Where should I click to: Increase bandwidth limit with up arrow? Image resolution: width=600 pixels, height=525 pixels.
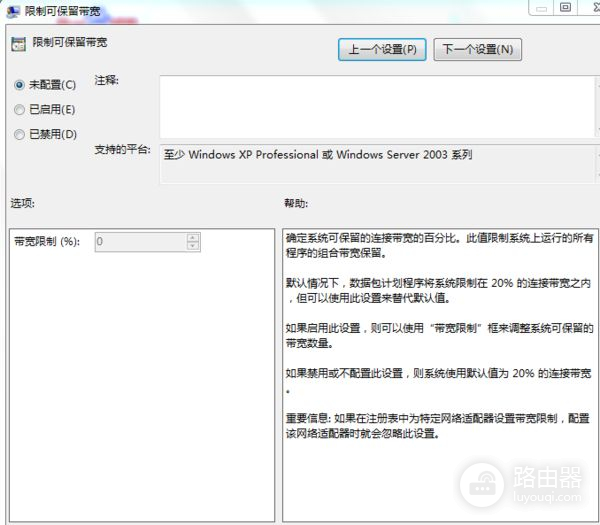point(193,238)
